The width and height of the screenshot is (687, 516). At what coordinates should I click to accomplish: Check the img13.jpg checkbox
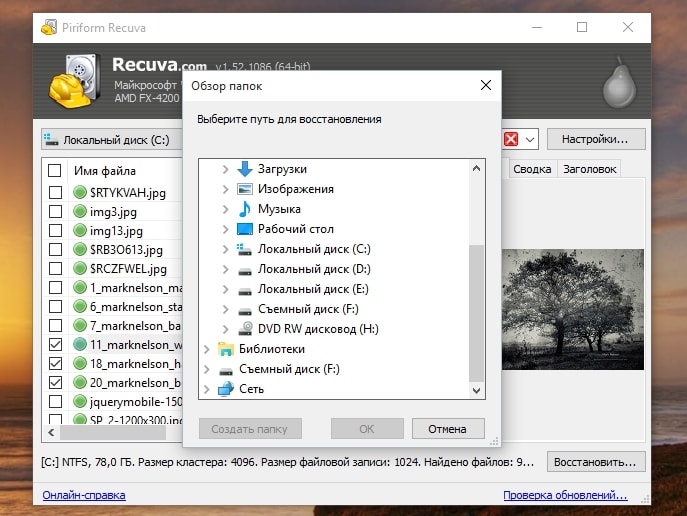coord(55,230)
